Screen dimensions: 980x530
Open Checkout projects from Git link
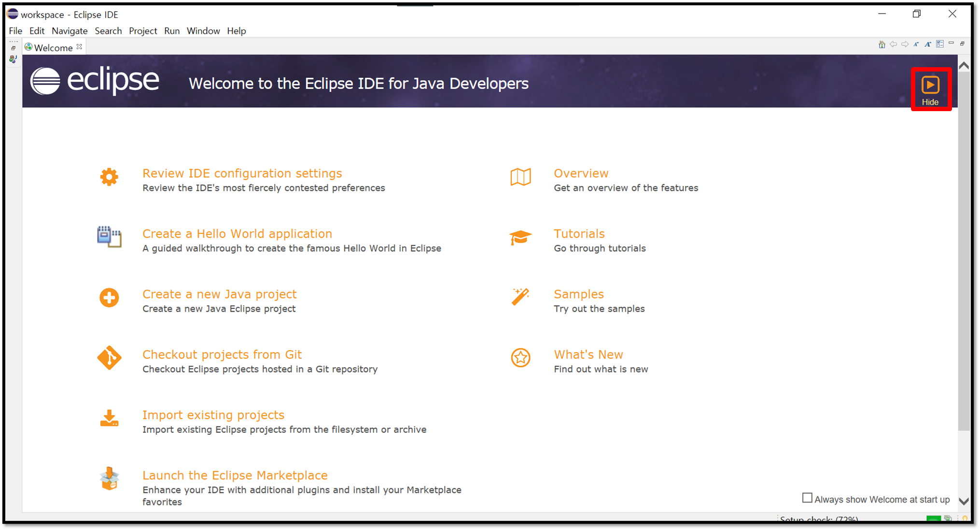click(x=222, y=355)
